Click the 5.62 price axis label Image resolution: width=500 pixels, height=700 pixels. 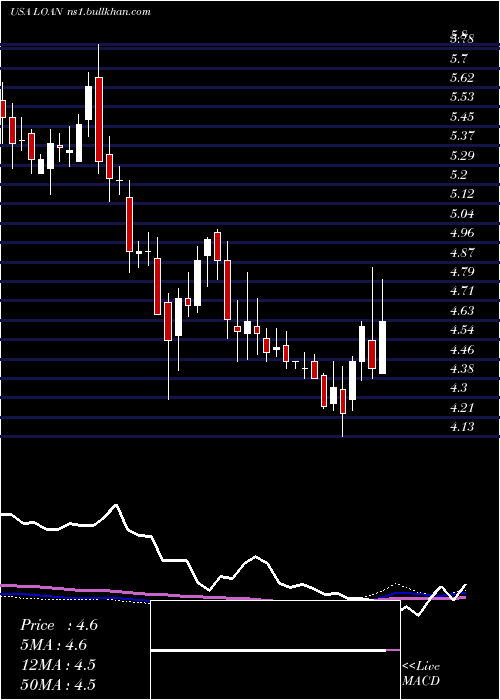pyautogui.click(x=462, y=78)
